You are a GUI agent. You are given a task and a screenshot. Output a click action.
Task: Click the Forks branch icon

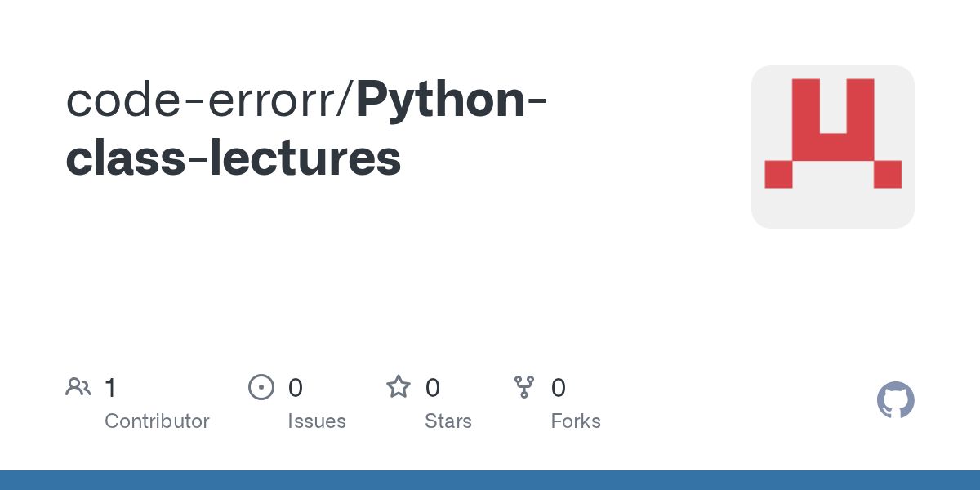pyautogui.click(x=524, y=387)
